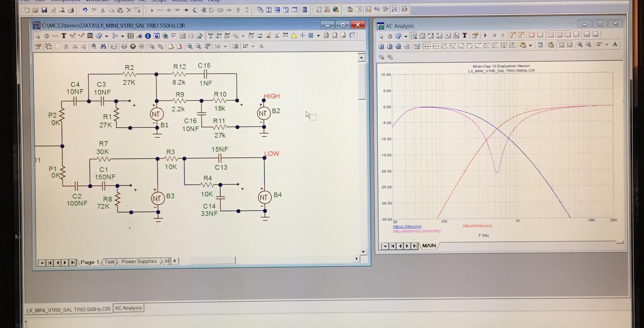
Task: Toggle vertical cursor mode in AC Analysis toolbar
Action: tap(570, 45)
